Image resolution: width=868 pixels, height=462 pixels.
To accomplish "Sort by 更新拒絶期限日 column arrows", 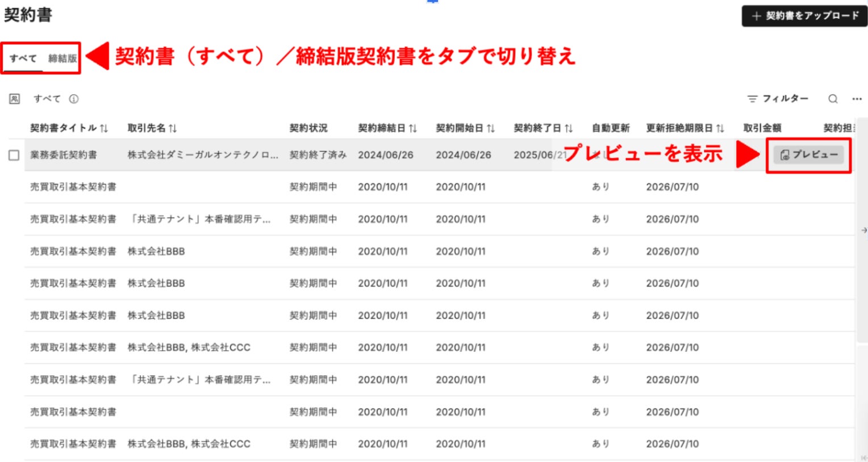I will coord(720,128).
